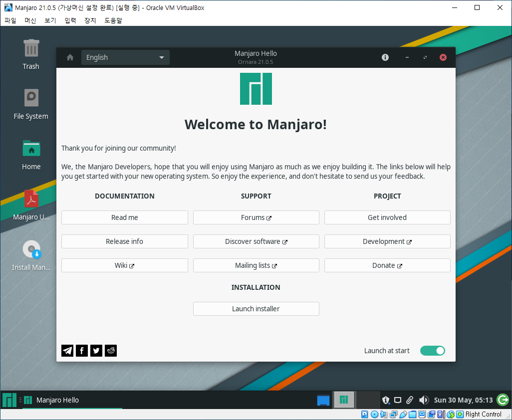Open the Reddit social link
This screenshot has height=420, width=512.
[x=111, y=351]
